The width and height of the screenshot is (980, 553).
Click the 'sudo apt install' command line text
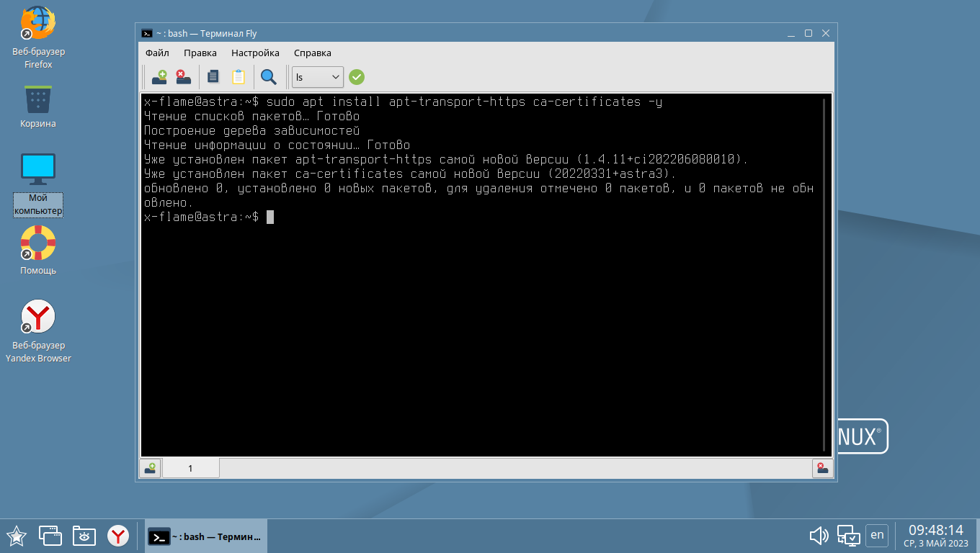(x=403, y=102)
